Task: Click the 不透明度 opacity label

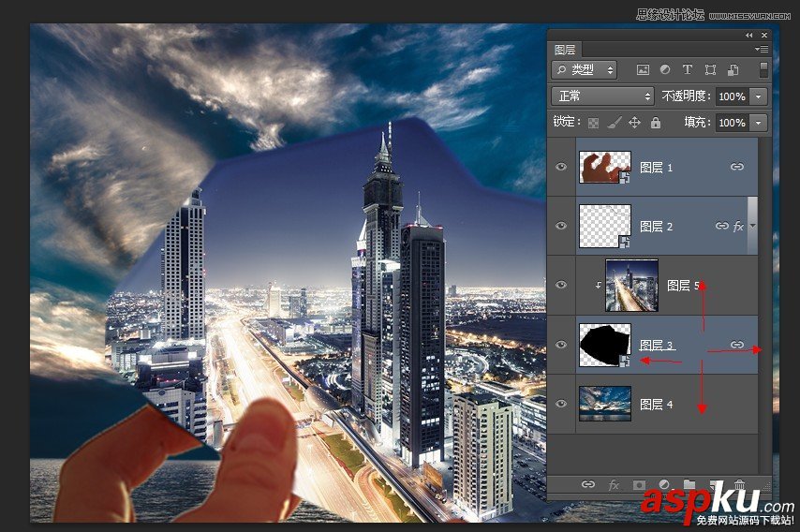Action: (x=687, y=96)
